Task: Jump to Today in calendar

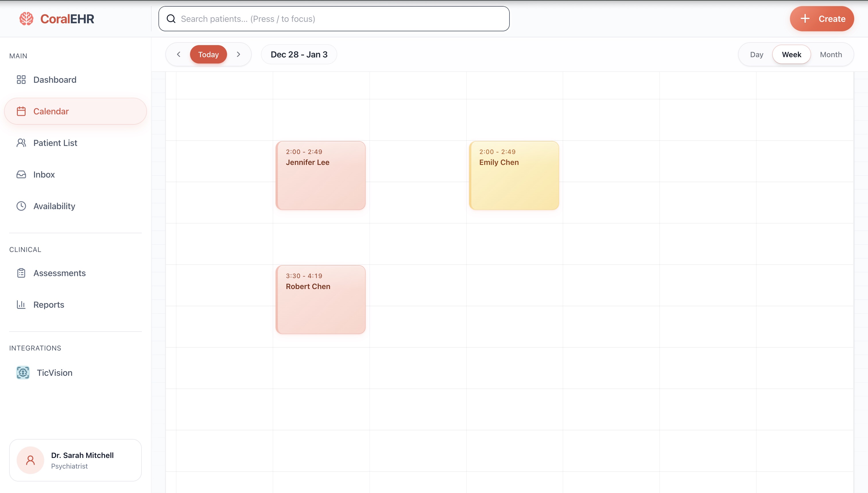Action: (208, 54)
